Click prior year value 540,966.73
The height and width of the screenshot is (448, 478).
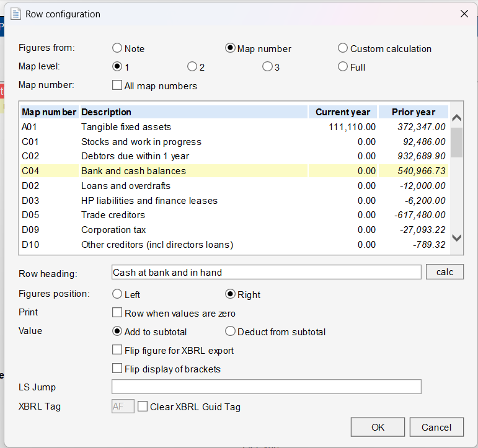pos(422,170)
